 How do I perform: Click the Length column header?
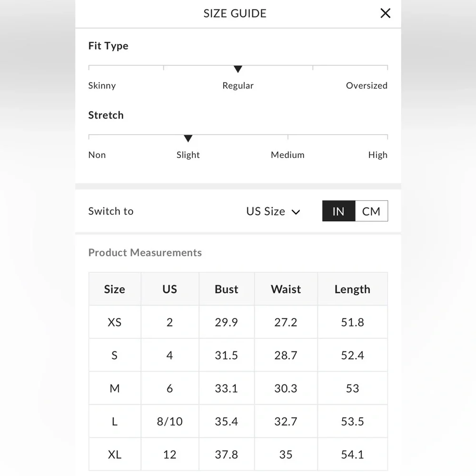352,289
